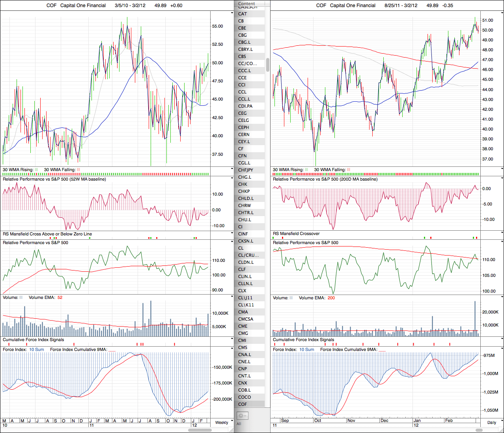The image size is (504, 433).
Task: Select CMCSA ticker in the watchlist
Action: click(x=246, y=319)
